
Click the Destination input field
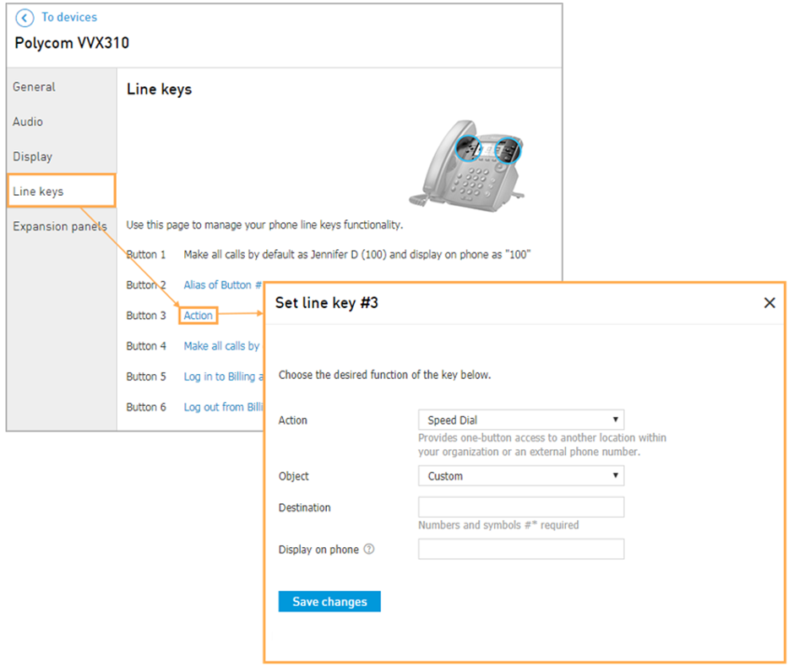point(521,507)
